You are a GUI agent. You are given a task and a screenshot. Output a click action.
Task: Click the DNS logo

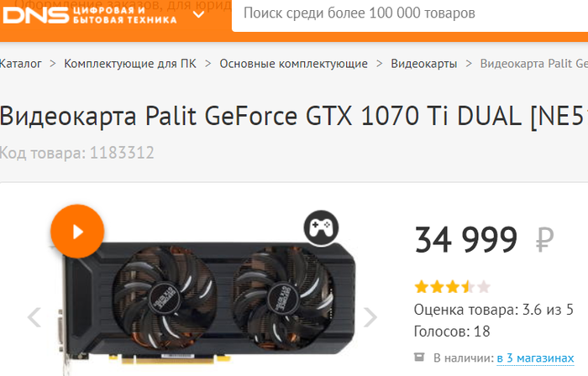pos(90,15)
